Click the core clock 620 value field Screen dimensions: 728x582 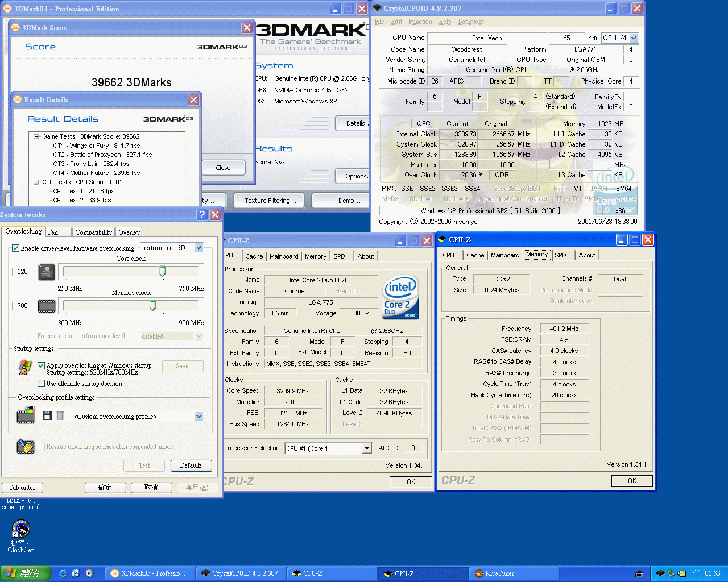[23, 272]
